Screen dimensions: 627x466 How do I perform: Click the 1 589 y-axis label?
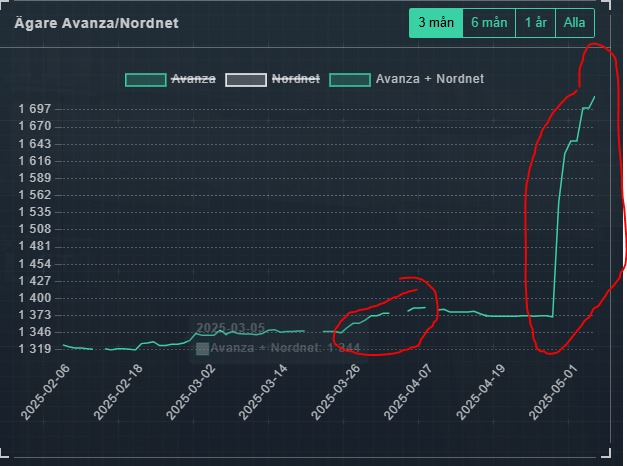coord(35,178)
